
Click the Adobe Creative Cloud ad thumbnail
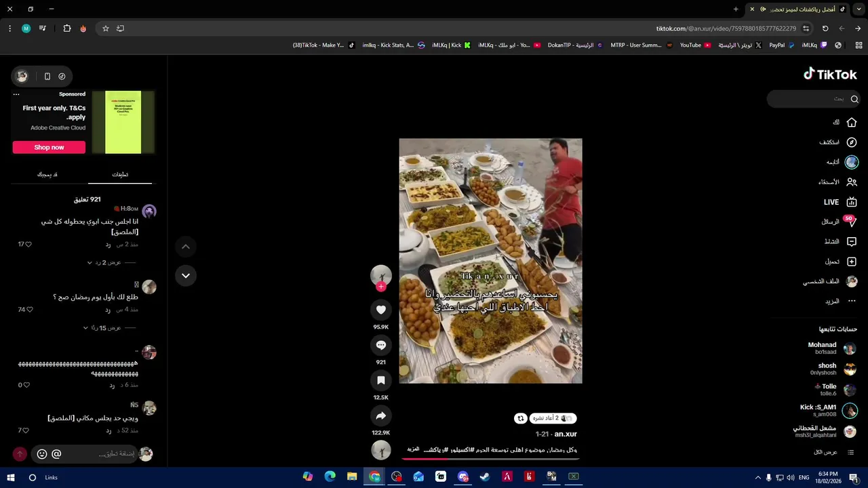[x=123, y=122]
